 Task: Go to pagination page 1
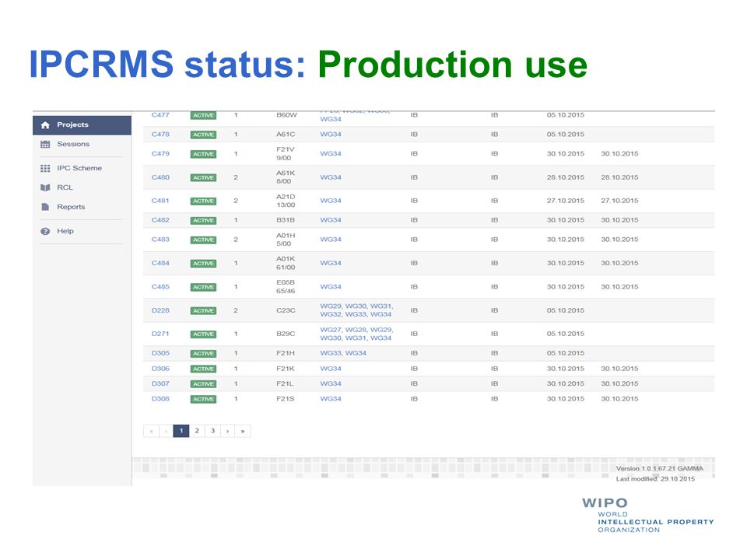[x=181, y=431]
